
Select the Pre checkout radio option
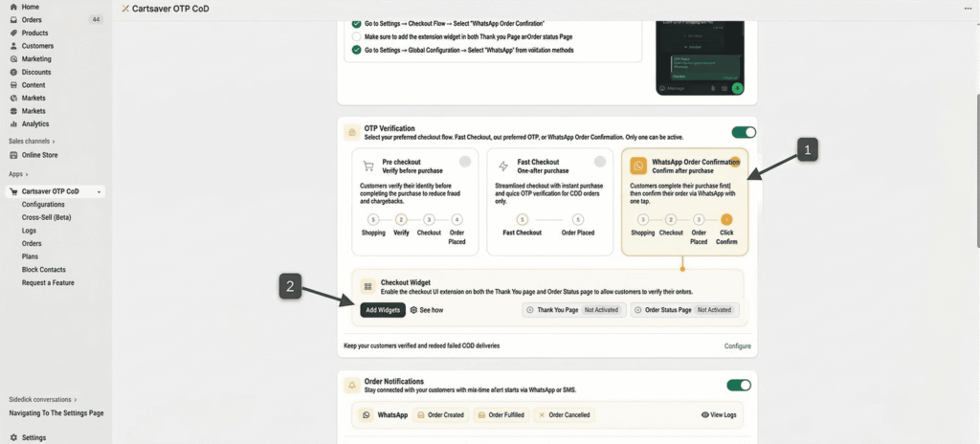465,162
